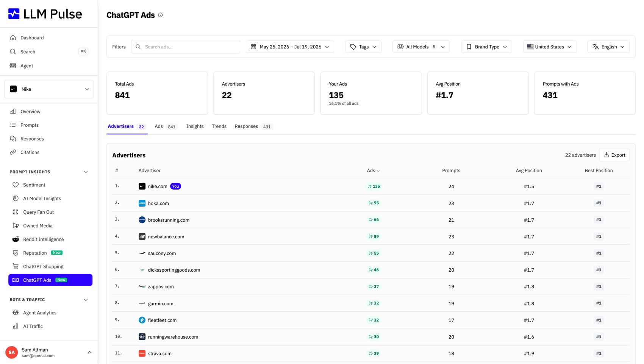The height and width of the screenshot is (364, 644).
Task: Click the Search magnifier icon in sidebar
Action: click(13, 51)
